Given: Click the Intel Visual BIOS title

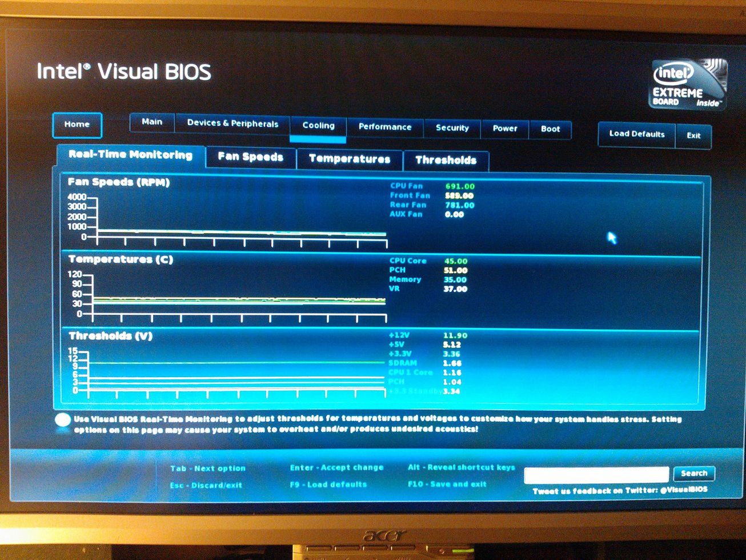Looking at the screenshot, I should (124, 71).
